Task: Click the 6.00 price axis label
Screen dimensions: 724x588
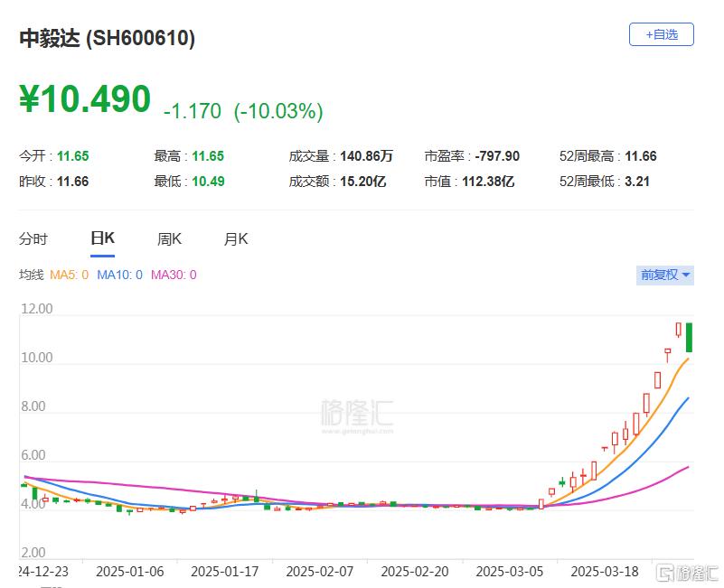Action: click(x=33, y=455)
